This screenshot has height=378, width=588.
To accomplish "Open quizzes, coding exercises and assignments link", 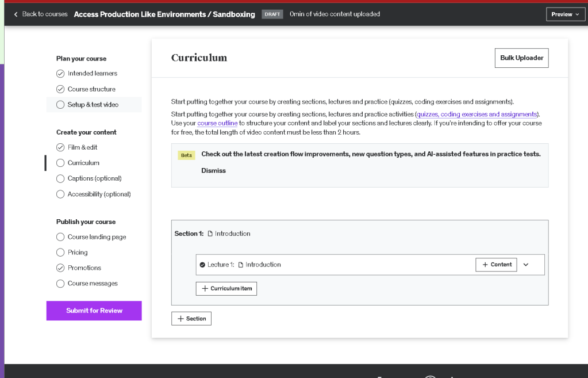I will coord(476,114).
